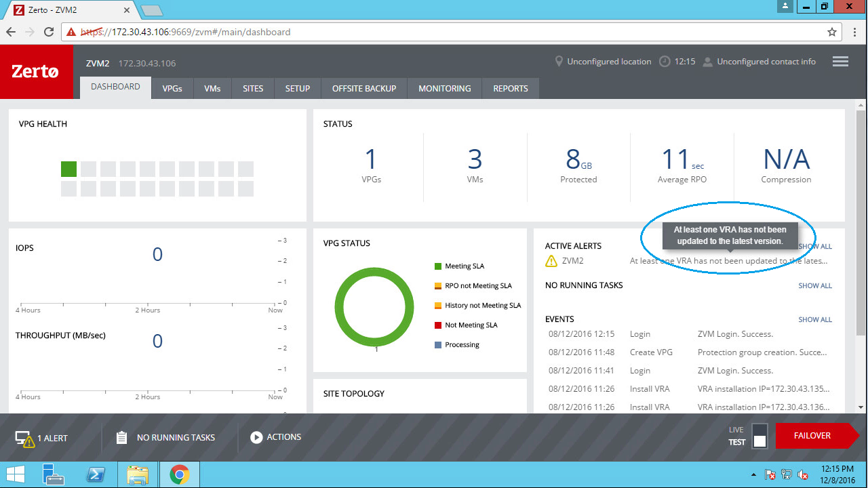The width and height of the screenshot is (868, 488).
Task: Show all active alerts
Action: pyautogui.click(x=816, y=247)
